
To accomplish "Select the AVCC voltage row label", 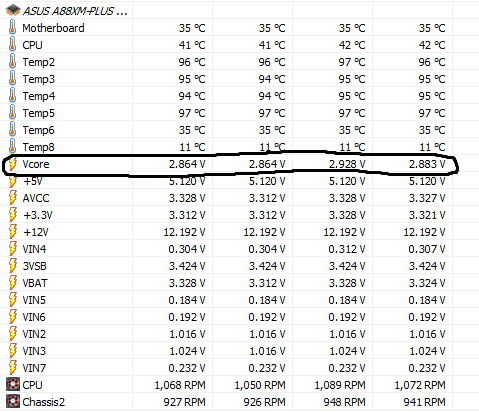I will coord(36,198).
